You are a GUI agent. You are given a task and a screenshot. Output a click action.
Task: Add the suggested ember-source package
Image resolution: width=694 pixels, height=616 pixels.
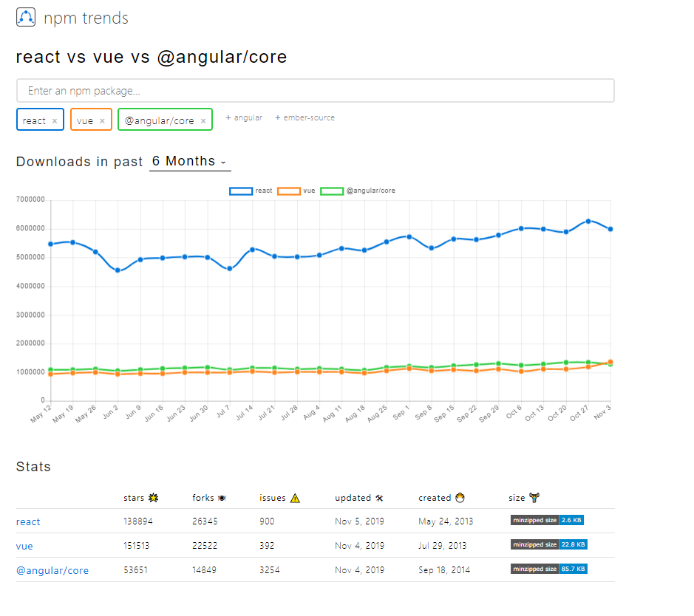click(x=305, y=117)
